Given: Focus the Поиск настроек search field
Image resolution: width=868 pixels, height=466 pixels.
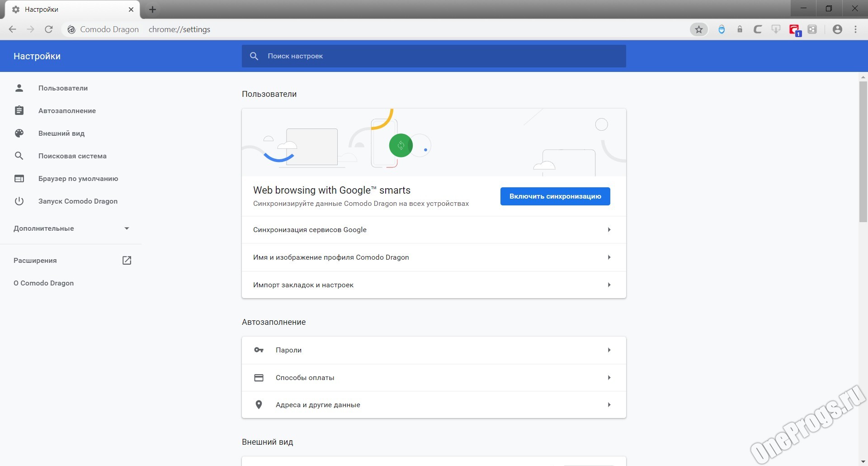Looking at the screenshot, I should point(434,56).
